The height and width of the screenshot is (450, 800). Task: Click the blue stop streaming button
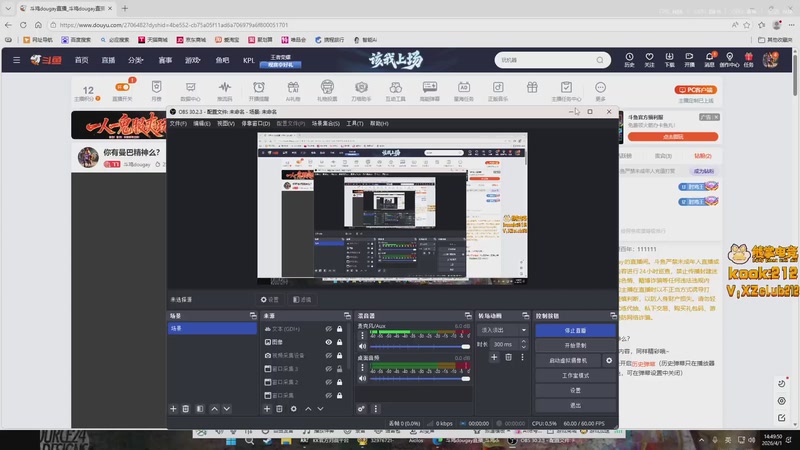tap(576, 331)
